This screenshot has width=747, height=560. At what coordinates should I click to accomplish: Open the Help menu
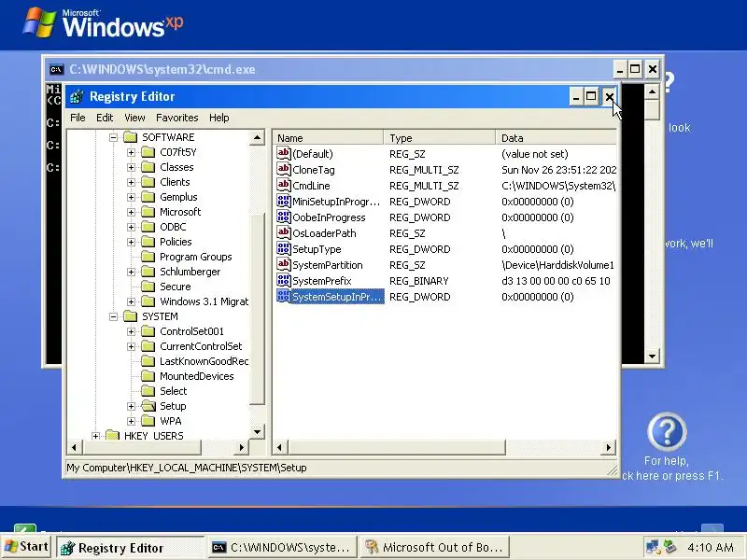[218, 118]
